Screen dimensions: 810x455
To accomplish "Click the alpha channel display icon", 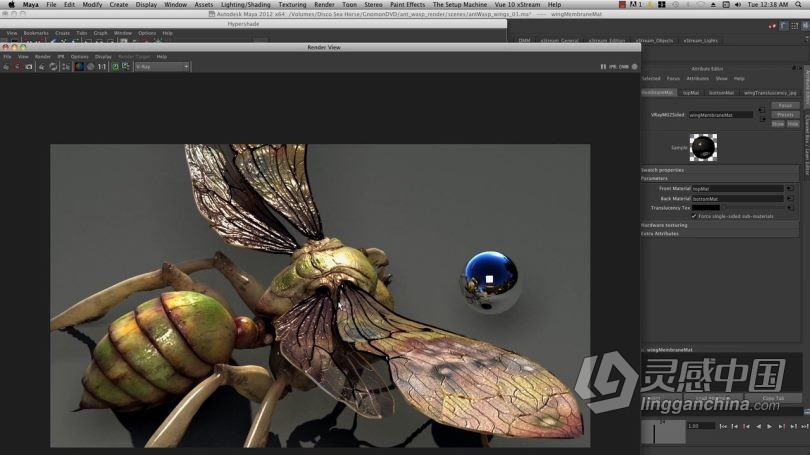I will click(x=90, y=67).
